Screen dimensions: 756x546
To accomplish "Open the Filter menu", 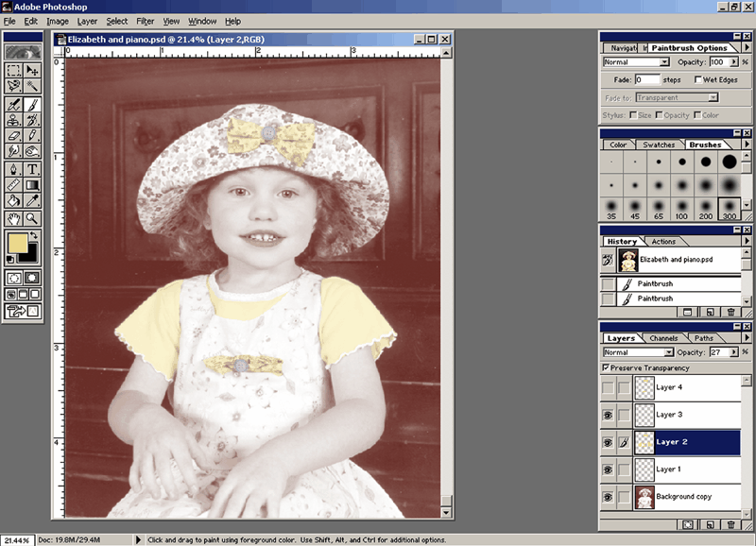I will (145, 21).
